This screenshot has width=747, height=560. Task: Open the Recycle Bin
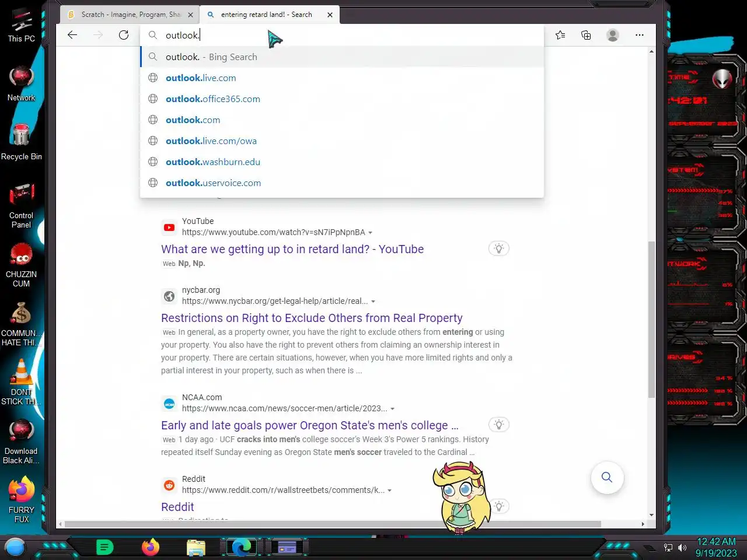(x=22, y=143)
